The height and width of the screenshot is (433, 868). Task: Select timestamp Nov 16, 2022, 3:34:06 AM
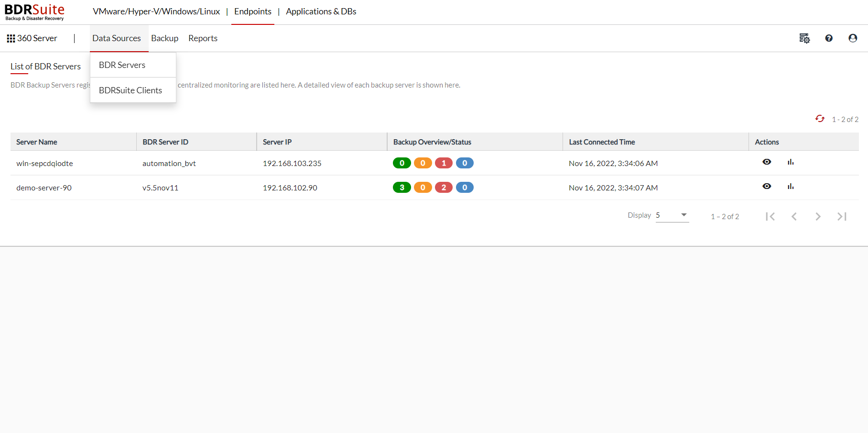613,164
